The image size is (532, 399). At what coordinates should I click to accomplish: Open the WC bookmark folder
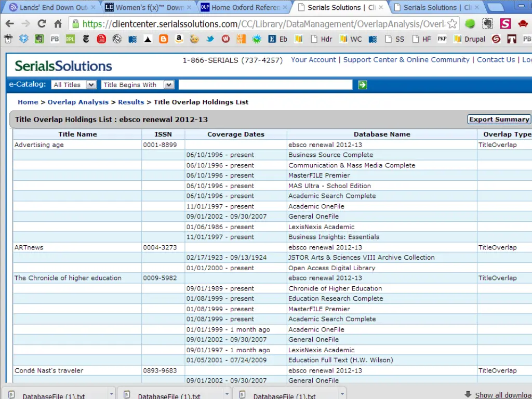tap(351, 39)
